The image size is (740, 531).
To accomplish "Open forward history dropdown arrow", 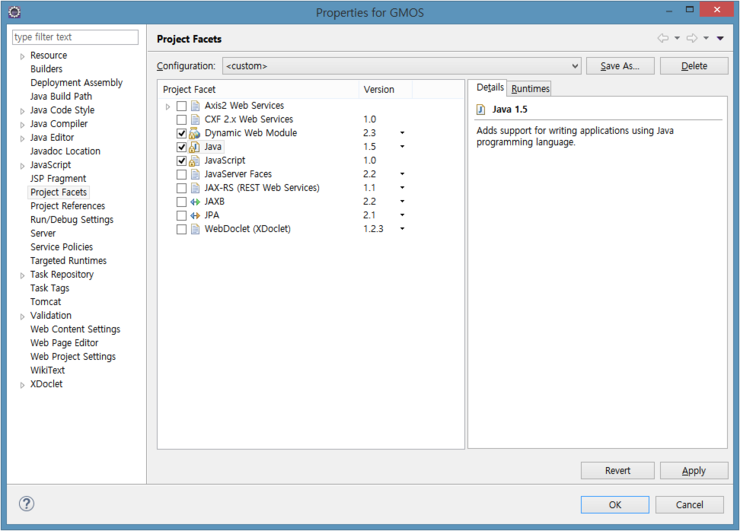I will [706, 38].
